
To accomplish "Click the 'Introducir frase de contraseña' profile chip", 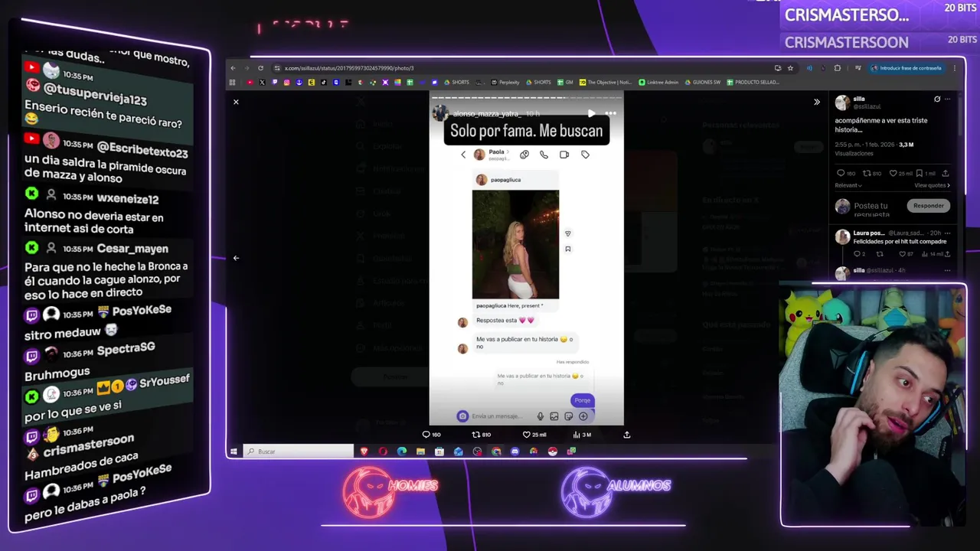I will [x=907, y=68].
